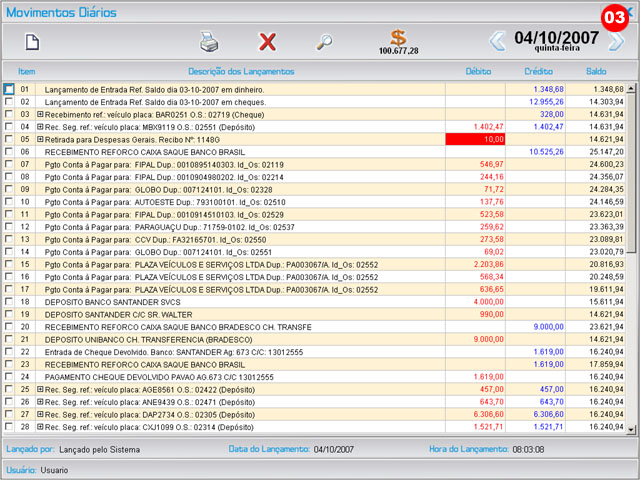This screenshot has height=480, width=640.
Task: Go to previous day with left arrow
Action: click(497, 41)
